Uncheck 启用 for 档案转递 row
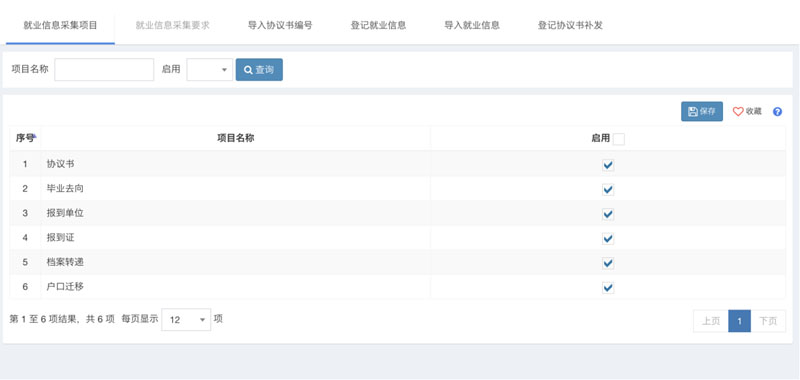Image resolution: width=800 pixels, height=380 pixels. (x=608, y=263)
